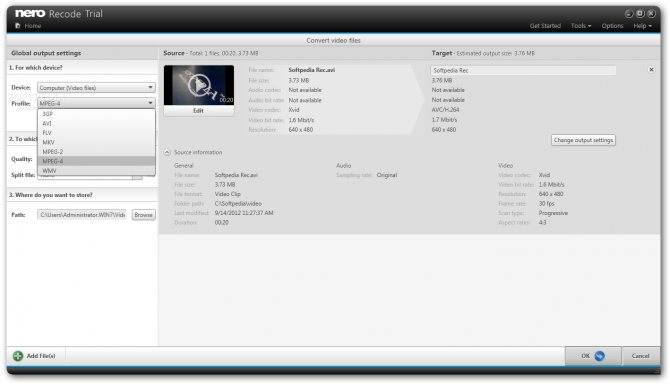Screen dimensions: 670x384
Task: Click the scan type Progressive value
Action: tap(553, 213)
